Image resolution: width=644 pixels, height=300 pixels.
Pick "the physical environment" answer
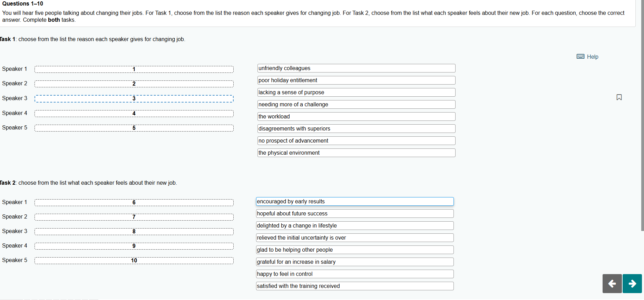(x=356, y=153)
